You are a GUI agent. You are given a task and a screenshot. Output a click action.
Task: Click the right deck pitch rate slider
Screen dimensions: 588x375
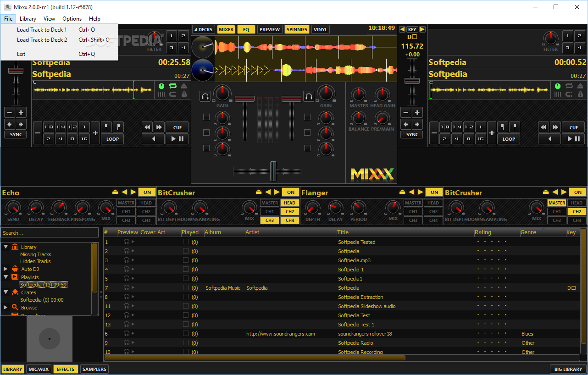tap(412, 81)
